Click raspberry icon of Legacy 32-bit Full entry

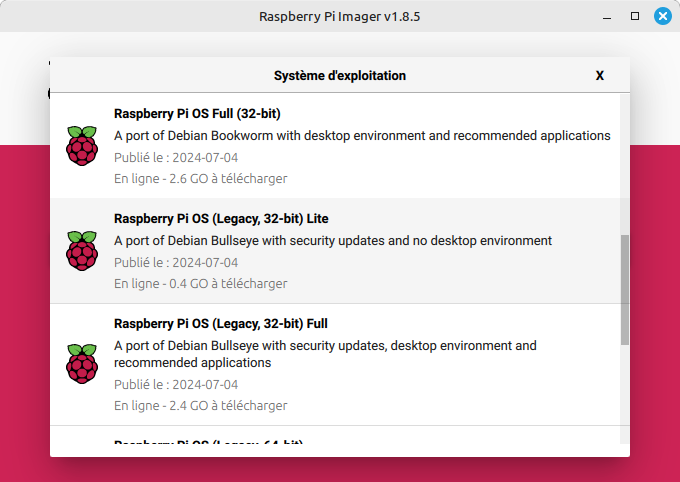tap(82, 364)
